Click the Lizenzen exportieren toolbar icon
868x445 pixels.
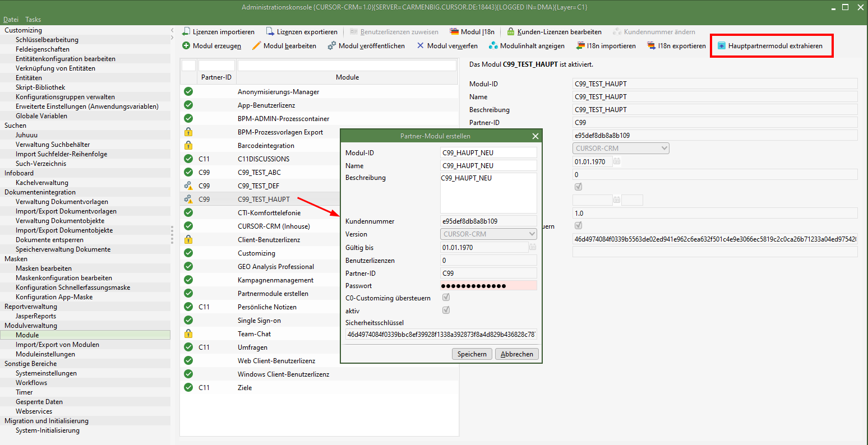[270, 32]
